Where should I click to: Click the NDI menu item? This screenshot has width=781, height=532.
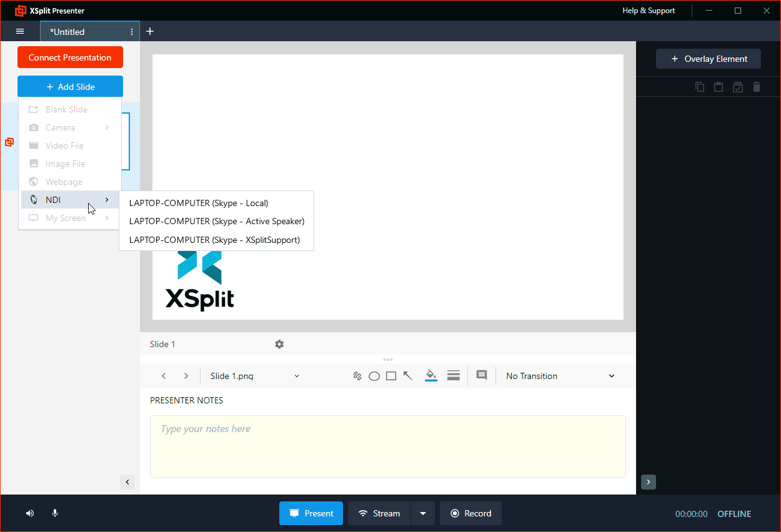[70, 200]
